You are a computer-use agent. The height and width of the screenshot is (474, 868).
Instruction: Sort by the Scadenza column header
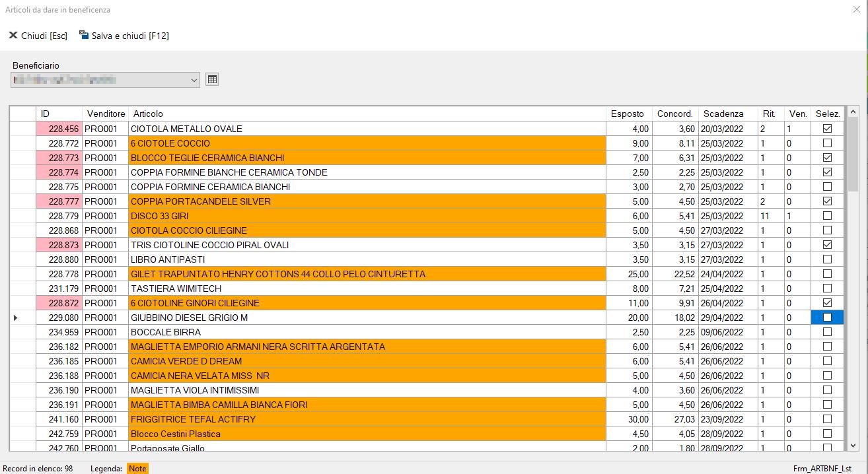[728, 114]
